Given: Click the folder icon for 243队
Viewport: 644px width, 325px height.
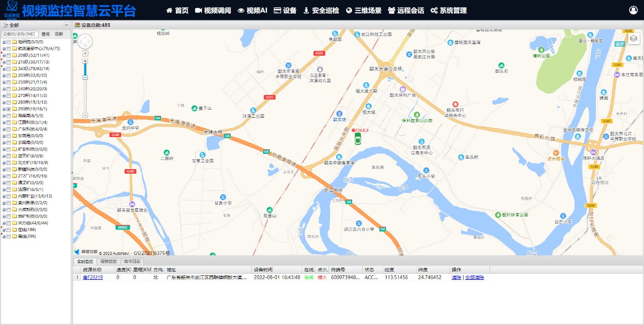Looking at the screenshot, I should coord(14,69).
